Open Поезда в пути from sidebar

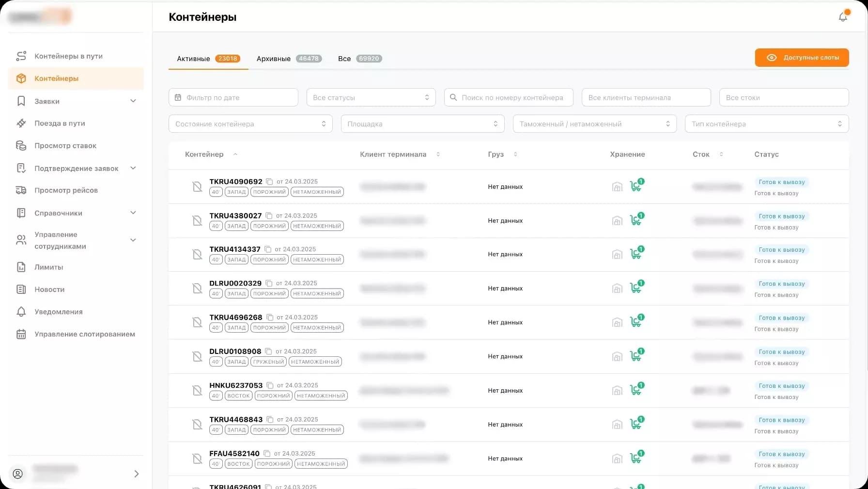pos(60,123)
